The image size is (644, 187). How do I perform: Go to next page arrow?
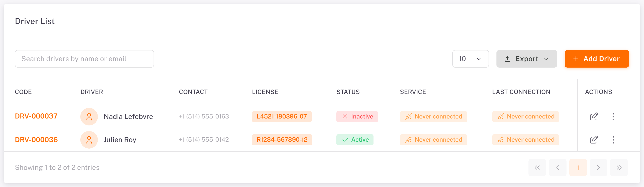tap(598, 168)
